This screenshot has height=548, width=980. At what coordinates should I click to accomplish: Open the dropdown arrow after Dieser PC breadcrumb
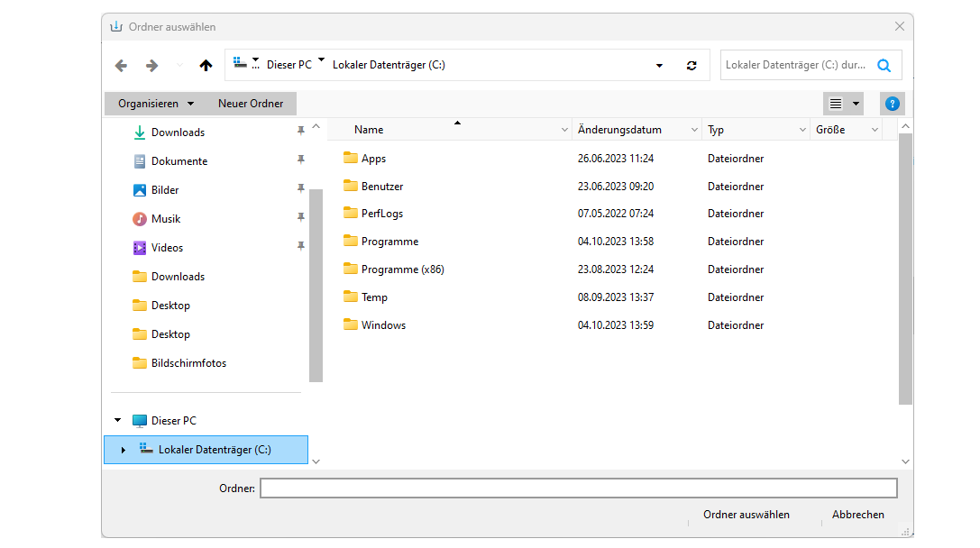click(321, 60)
